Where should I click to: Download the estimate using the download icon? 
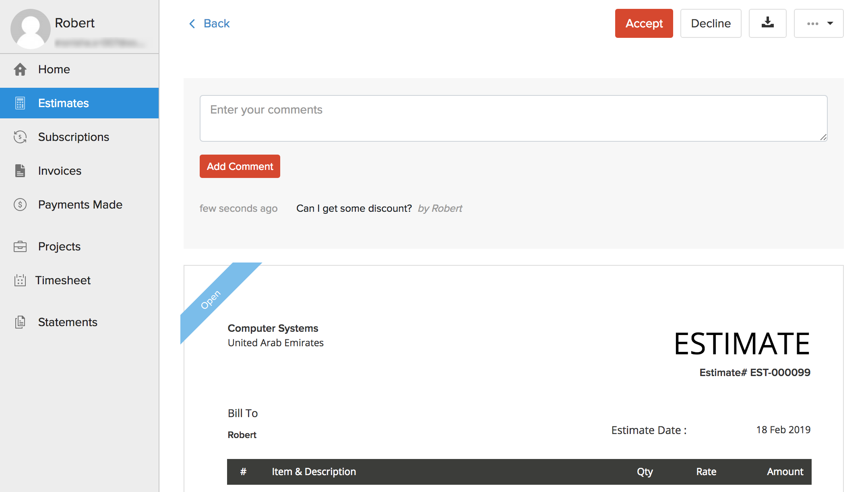[767, 23]
